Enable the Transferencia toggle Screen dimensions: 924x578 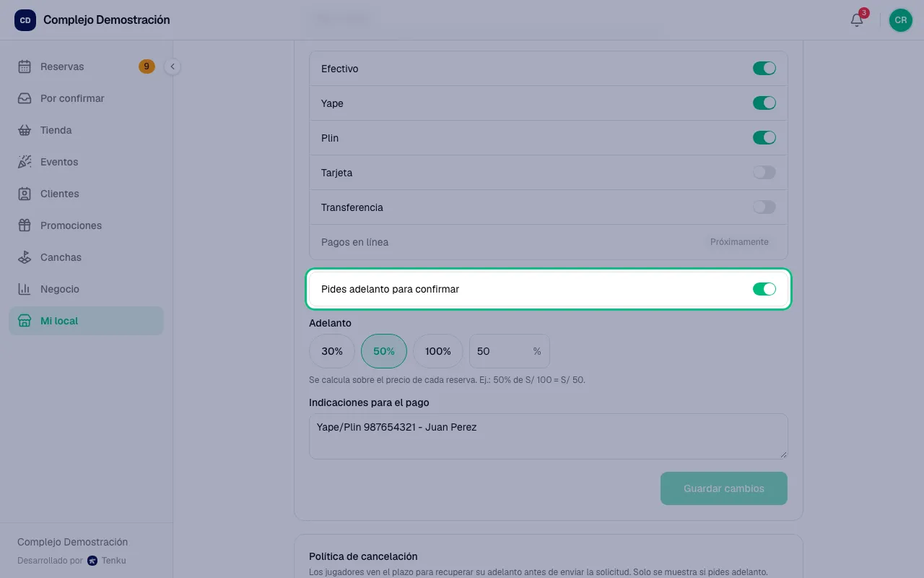coord(764,207)
